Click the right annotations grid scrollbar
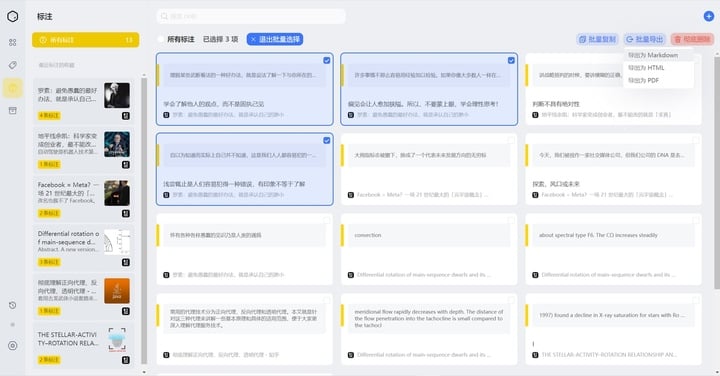The width and height of the screenshot is (720, 376). [717, 172]
